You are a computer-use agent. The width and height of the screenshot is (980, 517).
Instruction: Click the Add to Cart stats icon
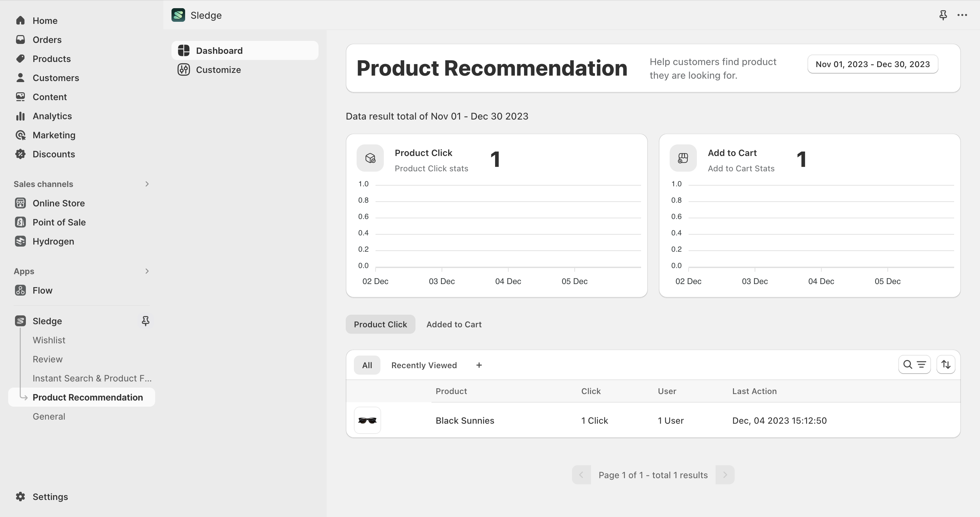pos(683,158)
